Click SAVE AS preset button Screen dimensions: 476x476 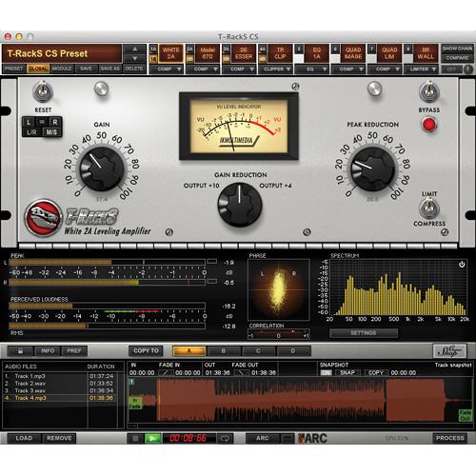(x=109, y=69)
